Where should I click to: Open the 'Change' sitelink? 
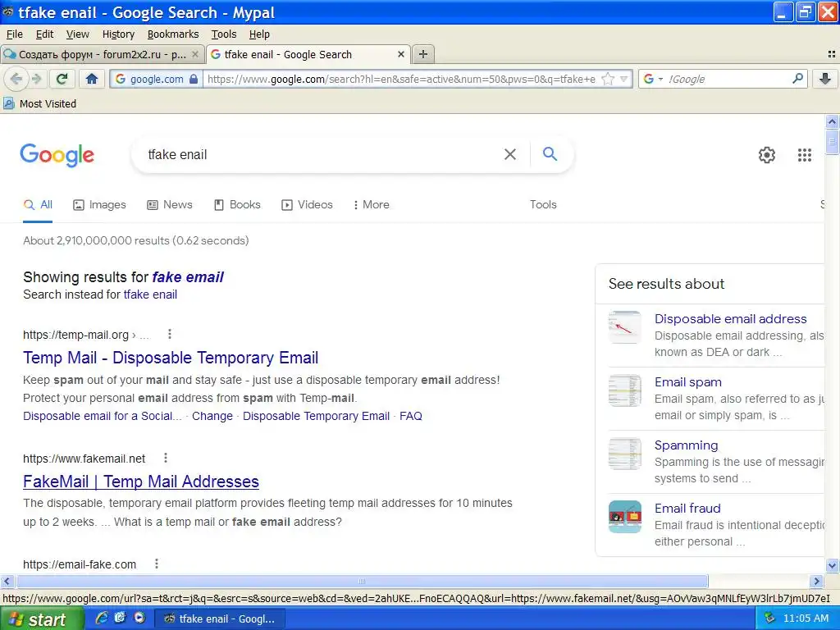click(212, 416)
